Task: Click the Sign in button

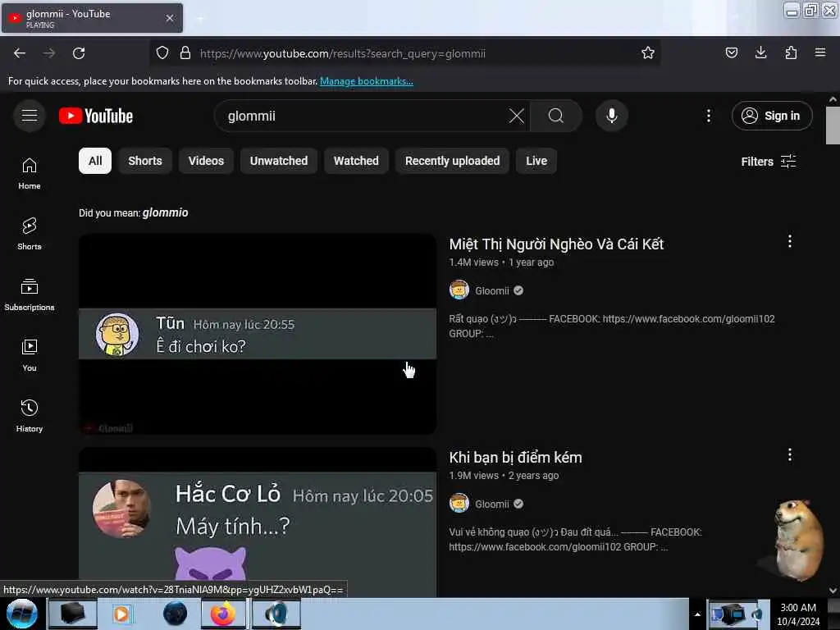Action: click(x=771, y=116)
